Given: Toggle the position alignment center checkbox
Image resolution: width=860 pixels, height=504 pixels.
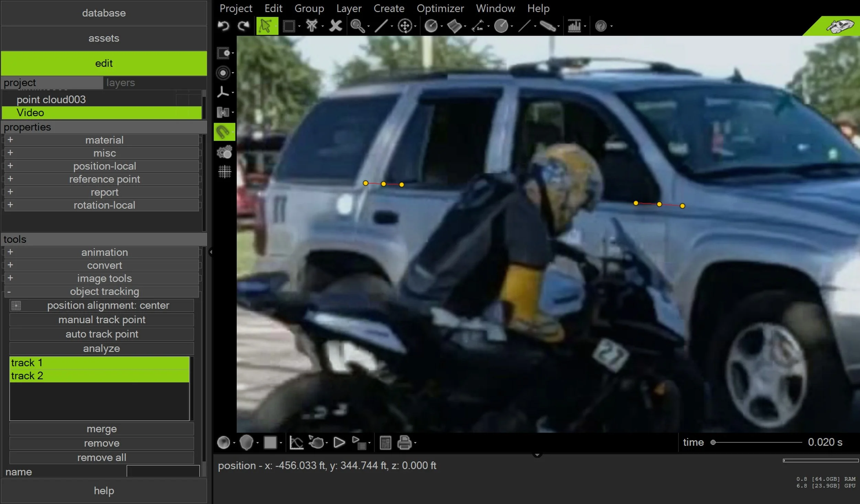Looking at the screenshot, I should (16, 305).
